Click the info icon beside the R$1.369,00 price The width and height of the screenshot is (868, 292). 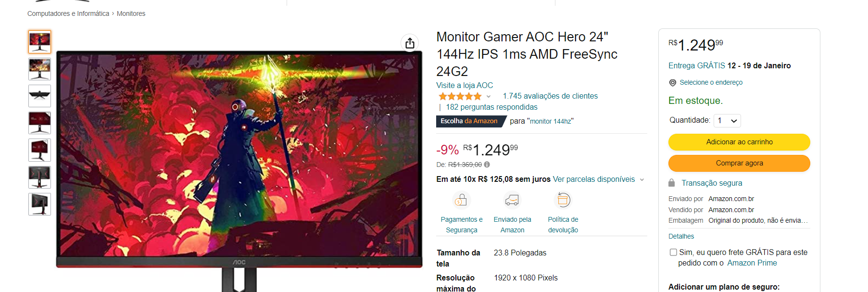tap(487, 165)
